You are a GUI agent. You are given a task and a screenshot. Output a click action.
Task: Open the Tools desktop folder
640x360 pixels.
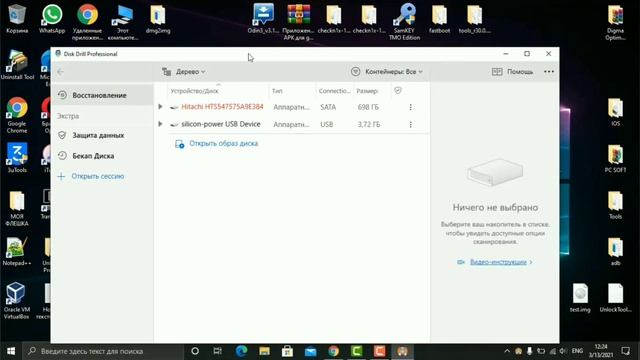pyautogui.click(x=616, y=205)
